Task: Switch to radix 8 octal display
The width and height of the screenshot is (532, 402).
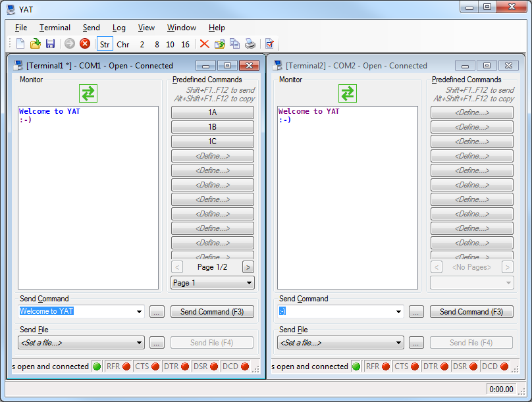Action: tap(157, 44)
